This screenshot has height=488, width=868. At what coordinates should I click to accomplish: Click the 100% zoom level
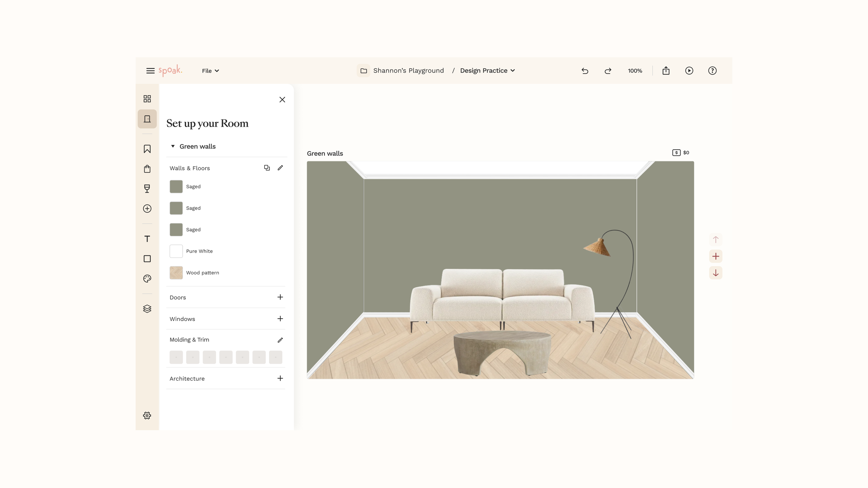(635, 71)
